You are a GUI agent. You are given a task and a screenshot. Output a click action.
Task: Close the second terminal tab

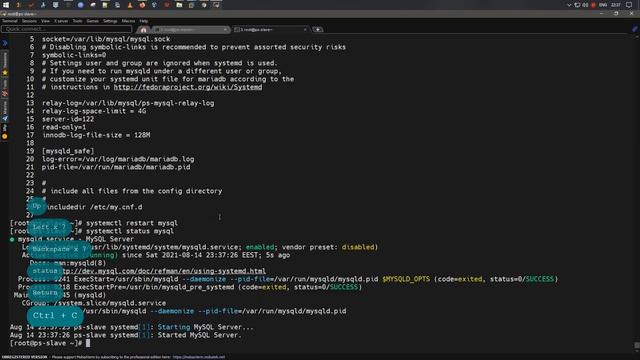tap(225, 29)
